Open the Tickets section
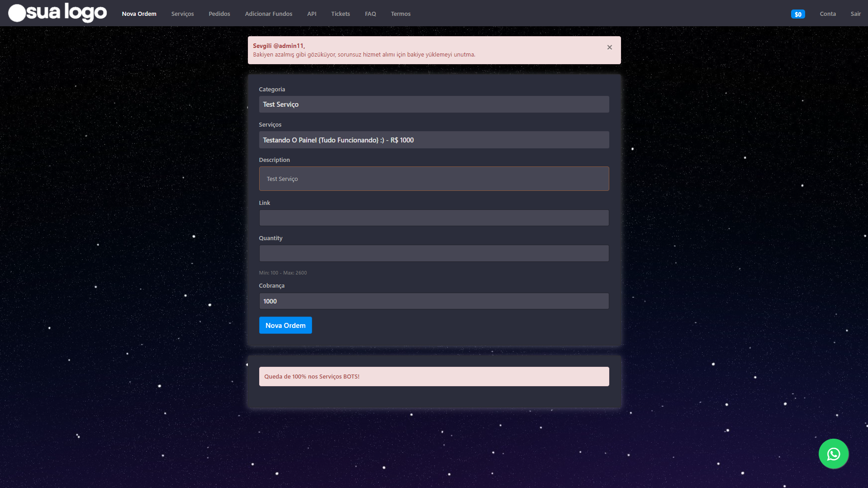The height and width of the screenshot is (488, 868). coord(340,14)
